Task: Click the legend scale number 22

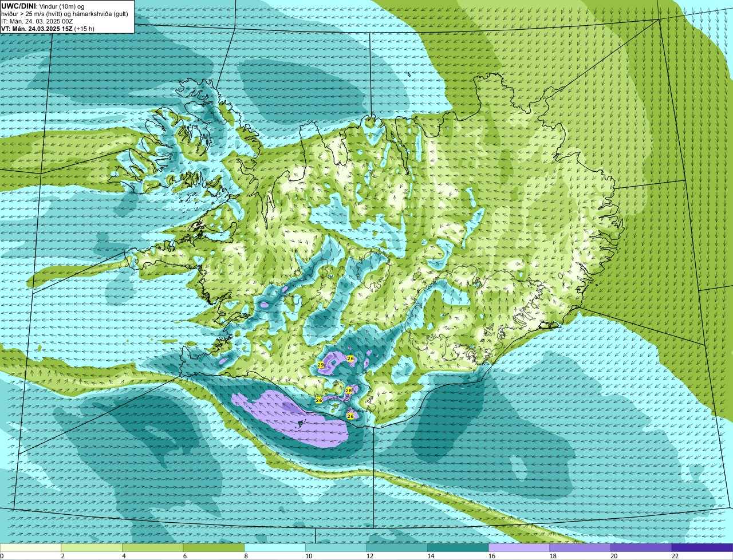Action: 675,556
